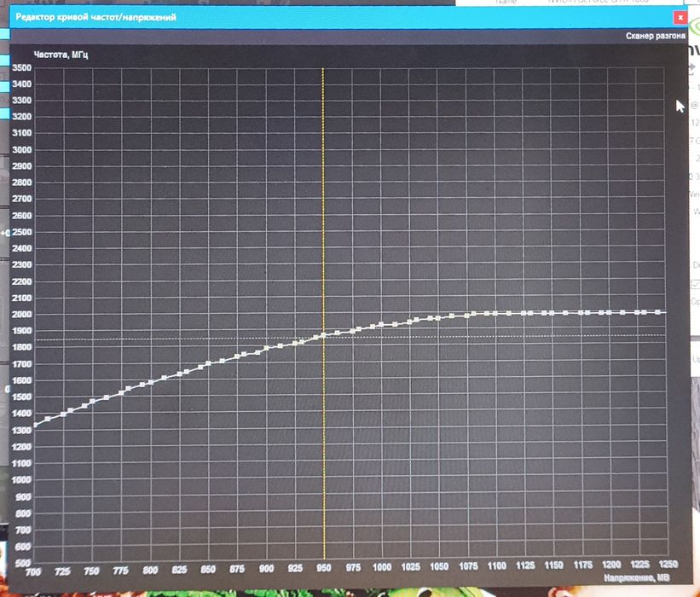The height and width of the screenshot is (597, 700).
Task: Click the 600 frequency axis label
Action: (x=23, y=547)
